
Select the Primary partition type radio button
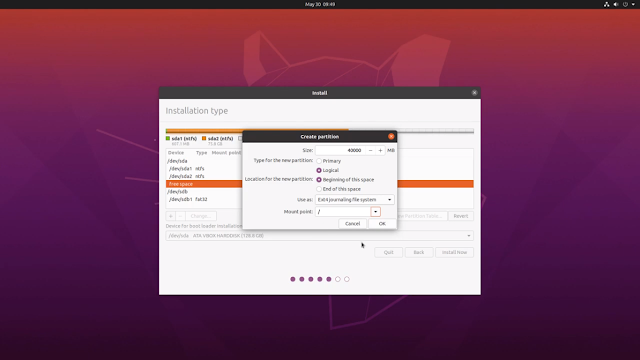point(319,161)
